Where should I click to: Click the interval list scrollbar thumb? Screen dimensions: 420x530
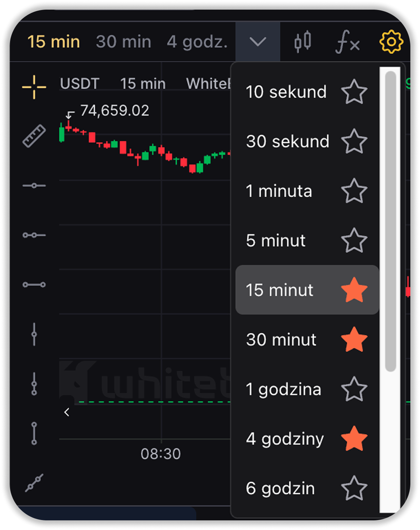click(x=390, y=220)
